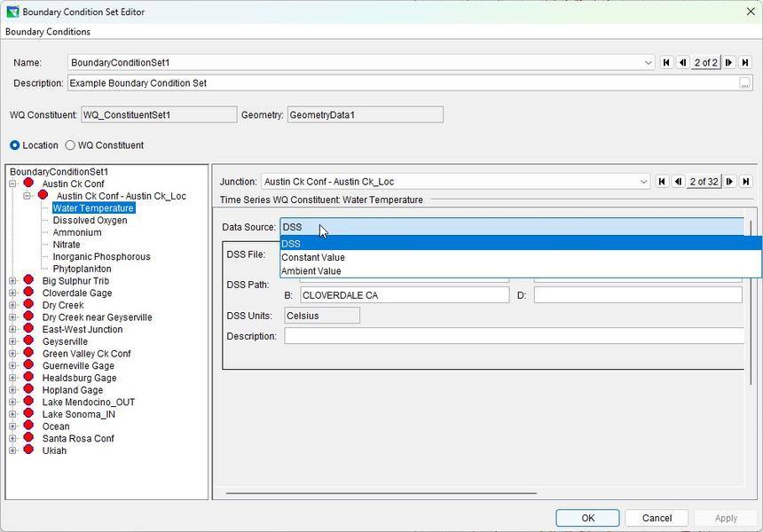Jump to last junction record
This screenshot has width=763, height=532.
tap(745, 182)
